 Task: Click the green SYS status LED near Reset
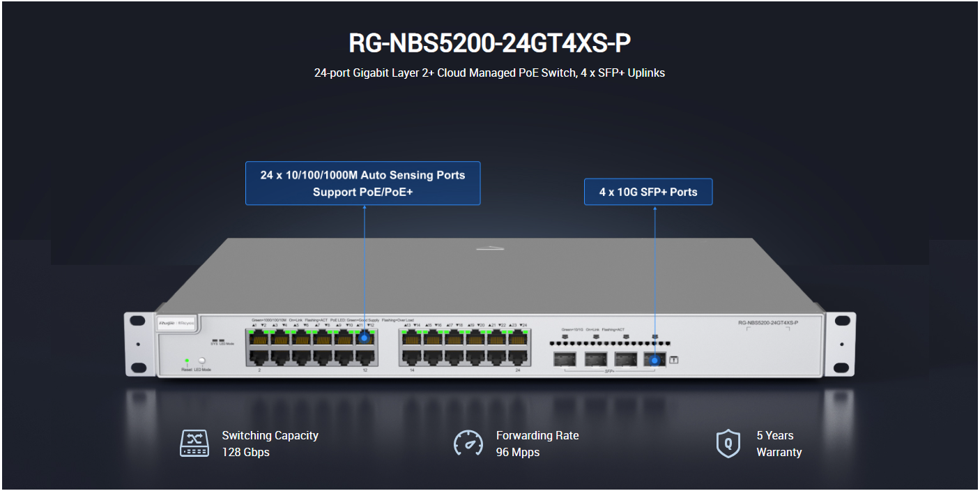pyautogui.click(x=187, y=361)
